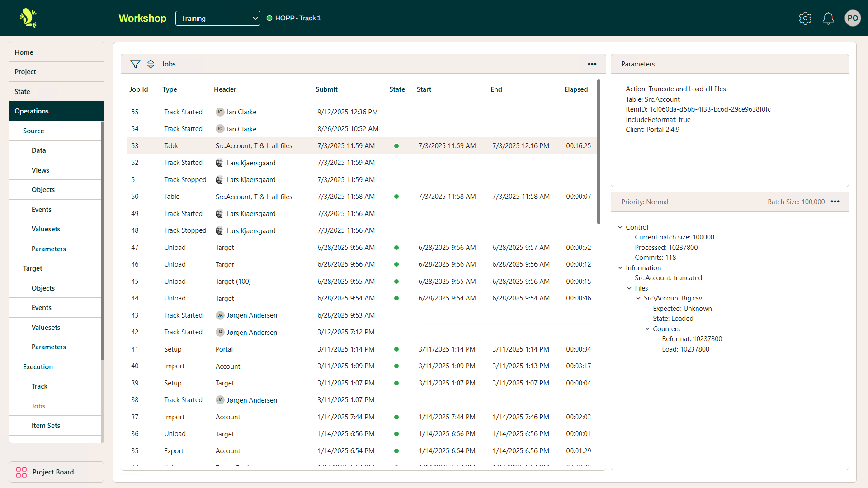Click the Jobs table vertical scrollbar

[599, 152]
